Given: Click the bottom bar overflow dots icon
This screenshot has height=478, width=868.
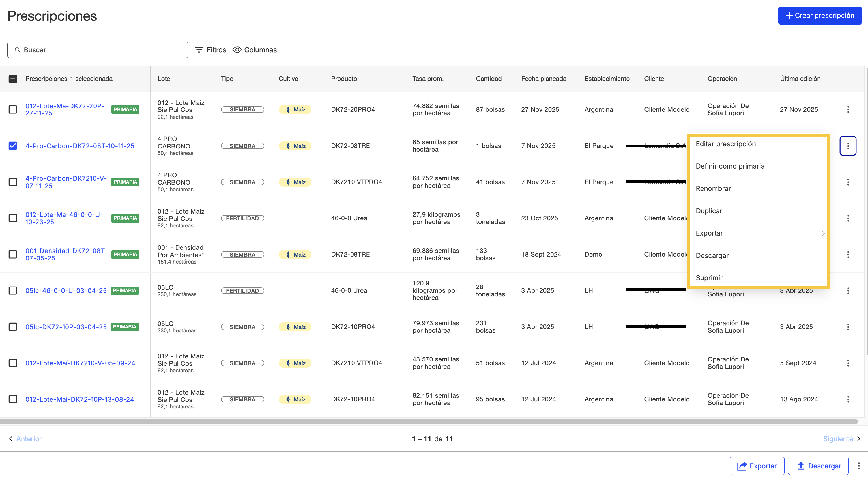Looking at the screenshot, I should tap(859, 466).
